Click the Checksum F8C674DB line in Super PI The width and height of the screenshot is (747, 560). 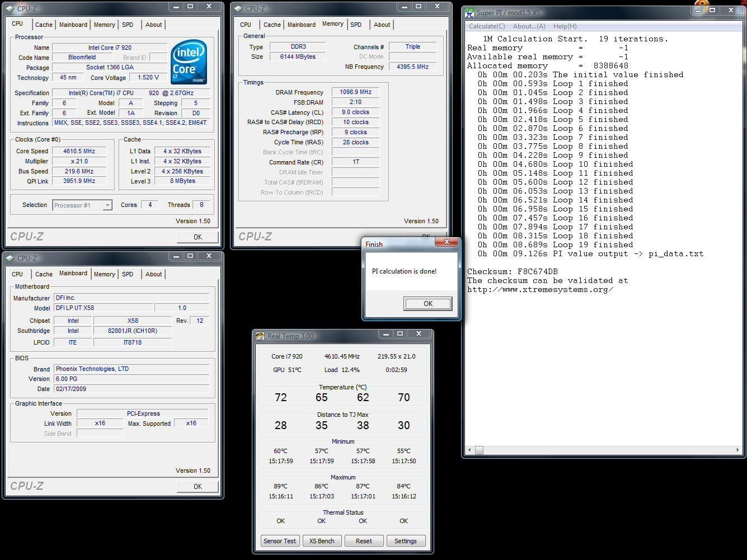coord(512,272)
